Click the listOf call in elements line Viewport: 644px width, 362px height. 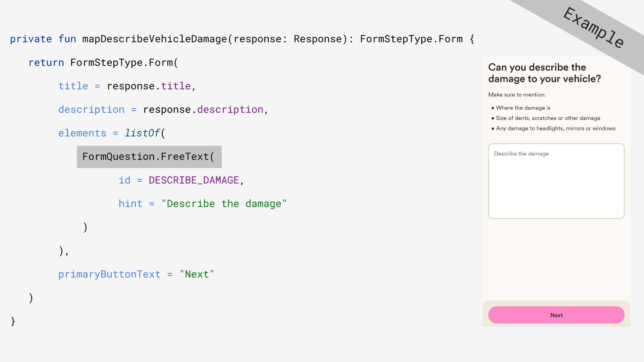pos(142,133)
